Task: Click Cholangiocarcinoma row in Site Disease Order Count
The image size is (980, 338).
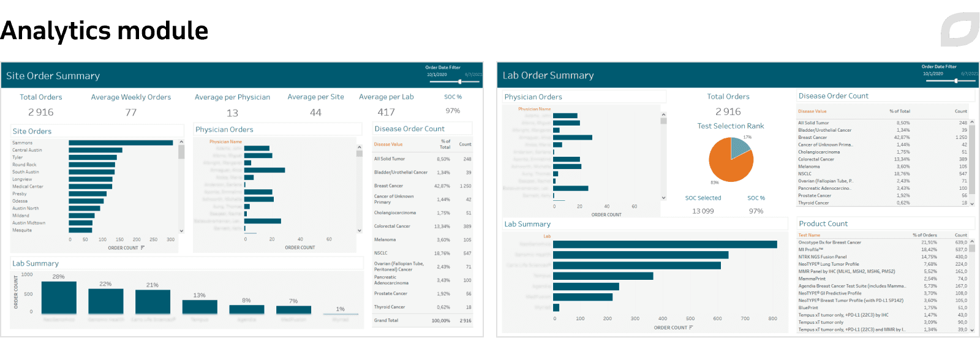Action: [423, 213]
